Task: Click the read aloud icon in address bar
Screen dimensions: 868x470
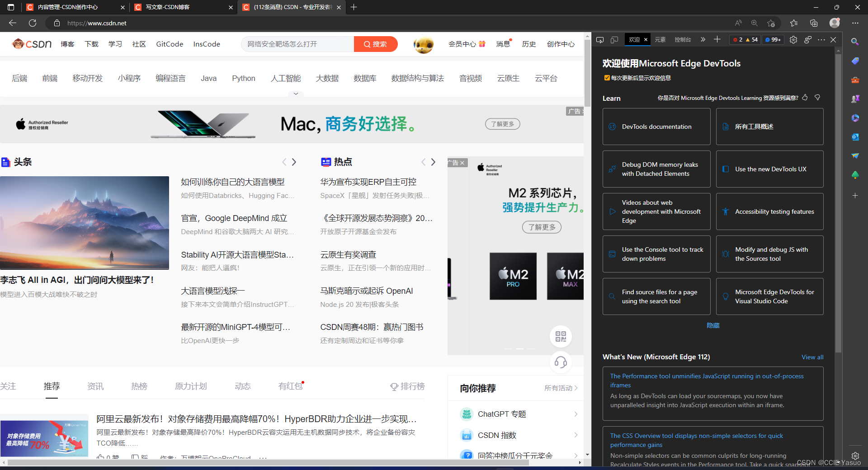Action: coord(738,23)
